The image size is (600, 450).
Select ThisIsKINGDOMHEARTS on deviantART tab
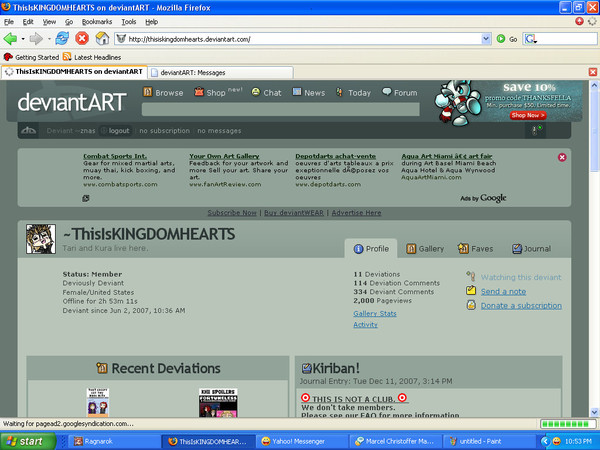pos(74,72)
